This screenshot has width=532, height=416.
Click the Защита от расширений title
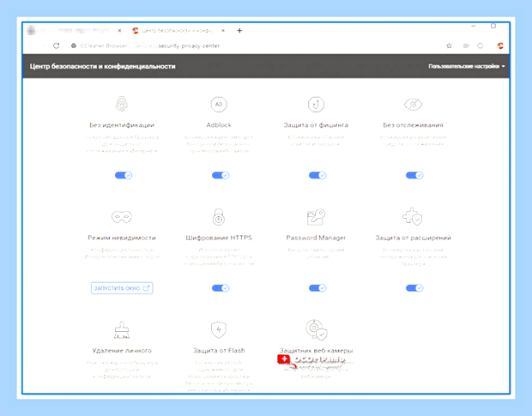[x=413, y=238]
